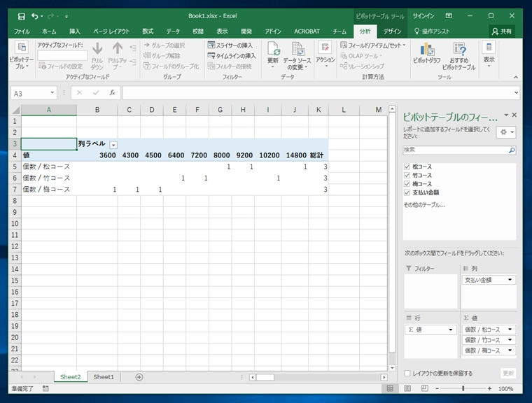Click Insert Slicer (スライサーの挿入)
The width and height of the screenshot is (532, 403).
(x=230, y=45)
